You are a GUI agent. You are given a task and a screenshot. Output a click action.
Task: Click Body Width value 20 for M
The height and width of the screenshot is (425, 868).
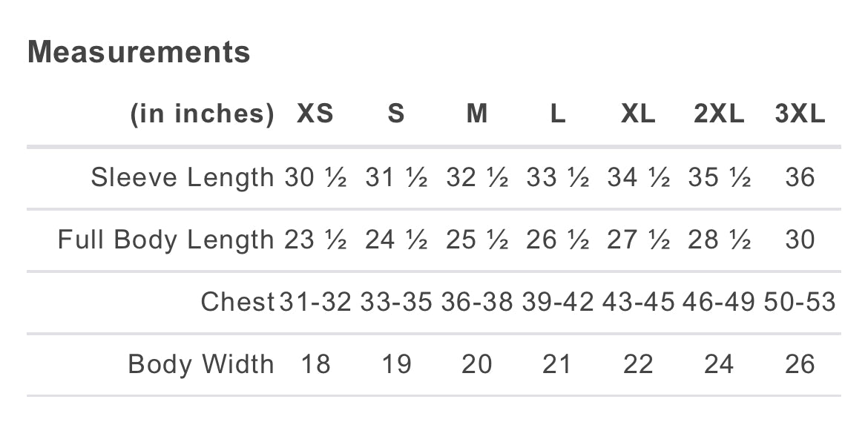click(477, 365)
